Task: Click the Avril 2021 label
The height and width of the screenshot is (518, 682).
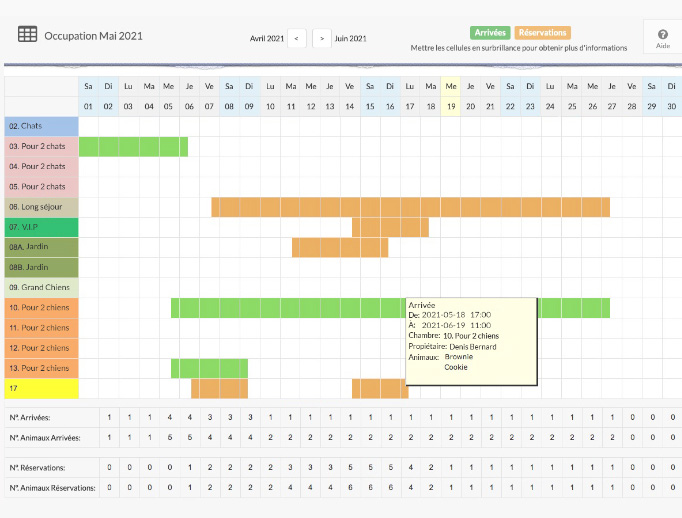Action: point(267,39)
